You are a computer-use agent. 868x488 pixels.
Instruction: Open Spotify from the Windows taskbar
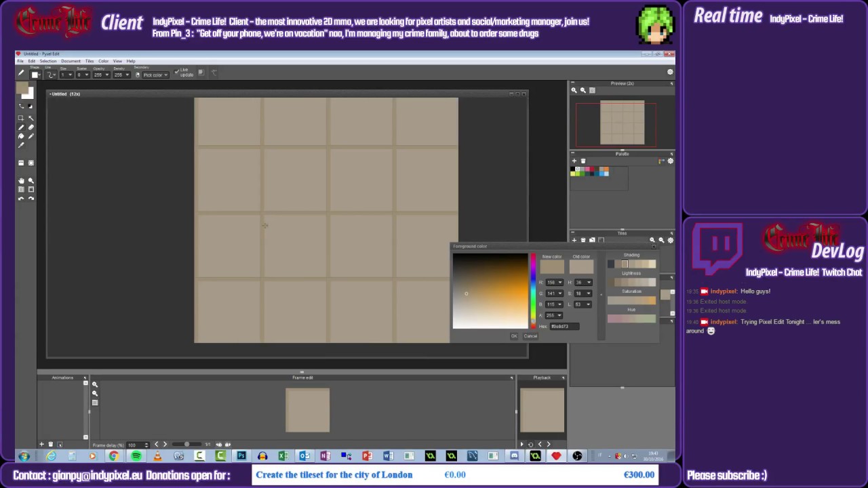coord(136,456)
